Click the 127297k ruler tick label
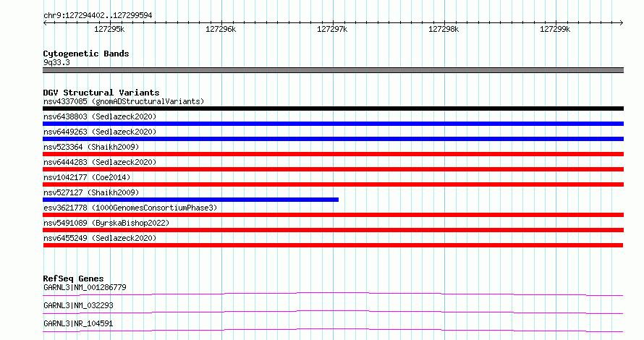This screenshot has width=644, height=340. (x=332, y=29)
